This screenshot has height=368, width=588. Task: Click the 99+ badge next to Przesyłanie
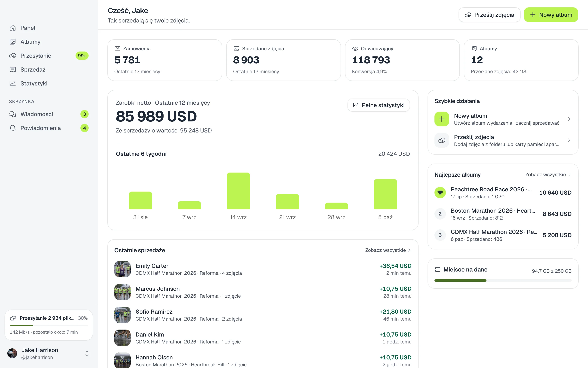pos(82,56)
